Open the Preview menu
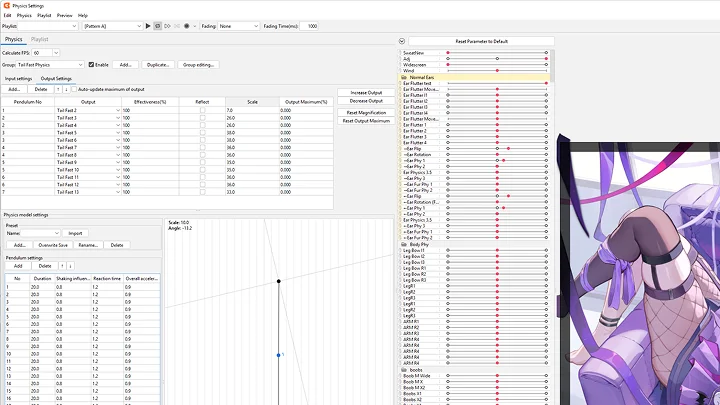The image size is (720, 405). tap(64, 16)
